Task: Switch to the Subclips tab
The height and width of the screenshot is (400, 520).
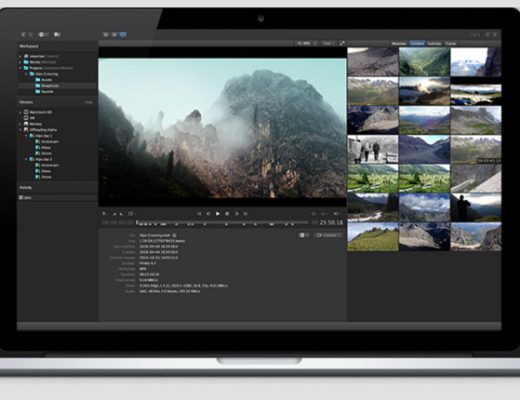Action: (x=434, y=44)
